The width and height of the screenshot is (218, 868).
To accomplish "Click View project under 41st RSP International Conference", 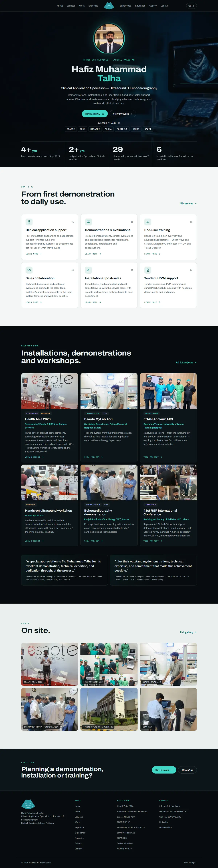I will 153,541.
